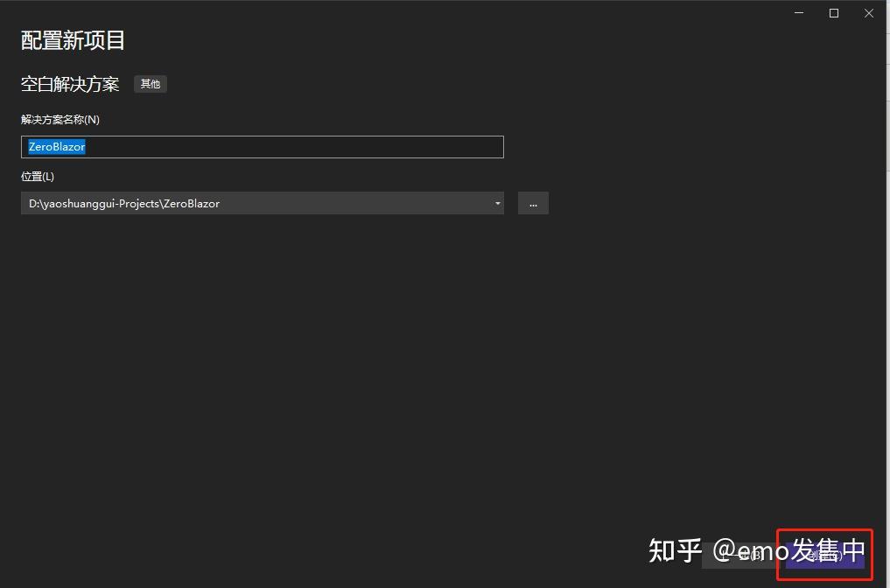This screenshot has width=890, height=588.
Task: Go back with the grey 上一步(B) button
Action: [x=741, y=556]
